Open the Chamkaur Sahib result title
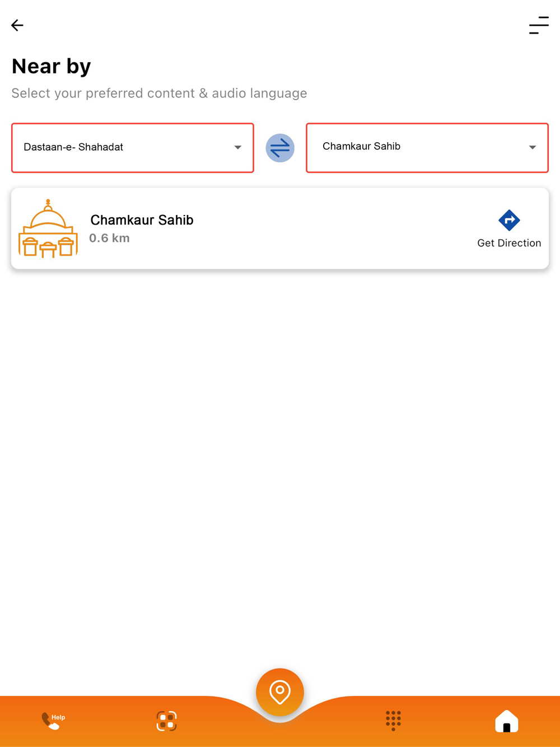The image size is (560, 747). (142, 220)
